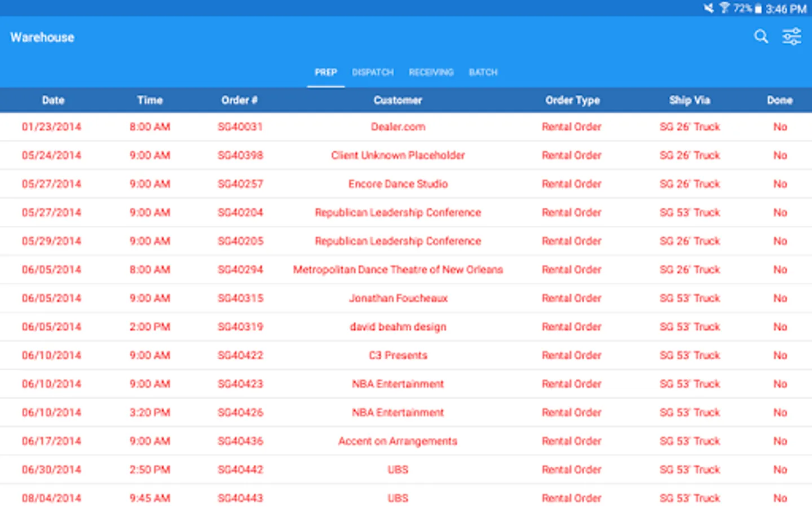Sort the table by the Date column
The width and height of the screenshot is (812, 508).
52,100
